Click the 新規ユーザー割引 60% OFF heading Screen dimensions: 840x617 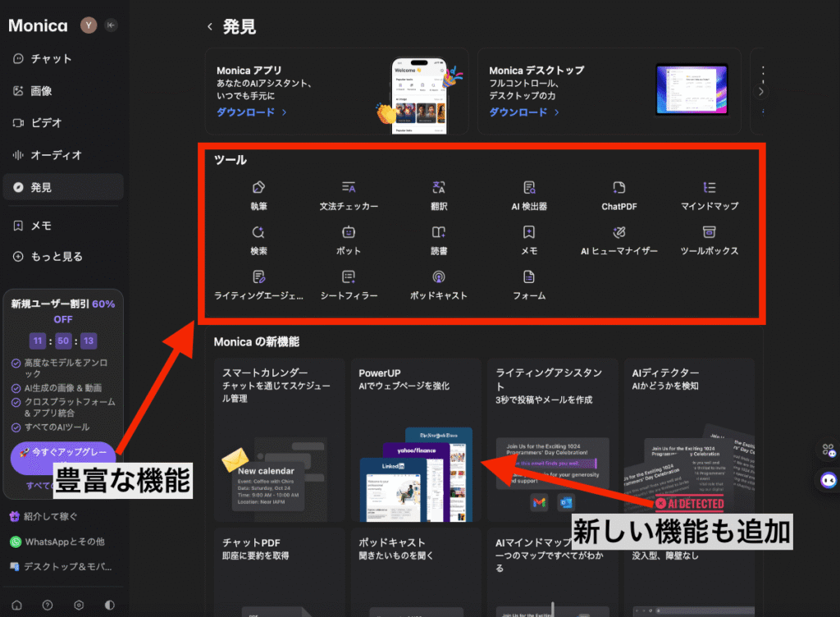[63, 311]
